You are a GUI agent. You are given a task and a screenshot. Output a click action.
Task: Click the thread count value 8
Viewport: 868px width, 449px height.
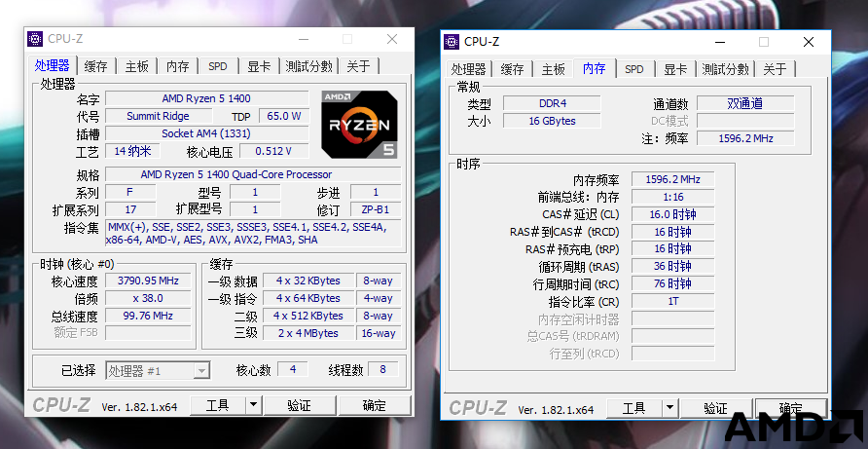(382, 370)
